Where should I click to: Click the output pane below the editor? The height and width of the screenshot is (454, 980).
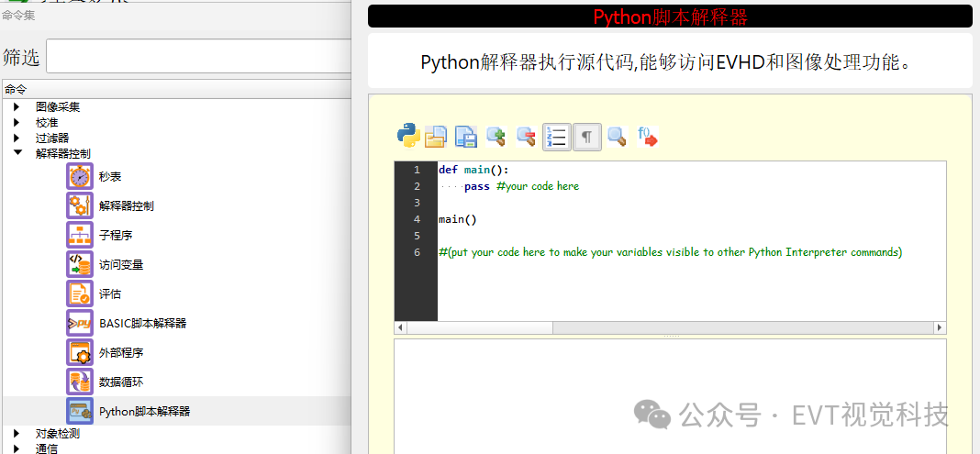tap(670, 396)
